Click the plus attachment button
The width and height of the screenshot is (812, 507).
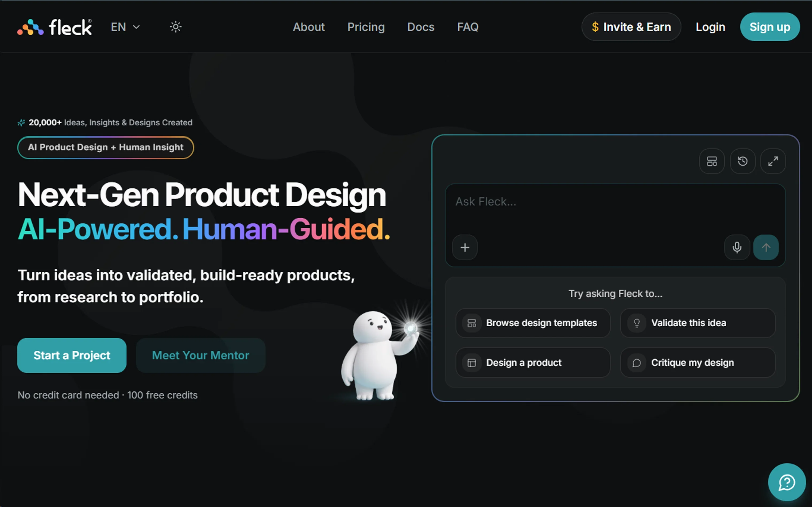pos(465,247)
